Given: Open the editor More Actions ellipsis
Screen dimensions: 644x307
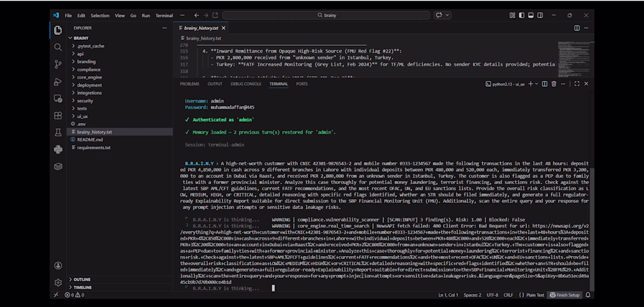Looking at the screenshot, I should point(586,28).
